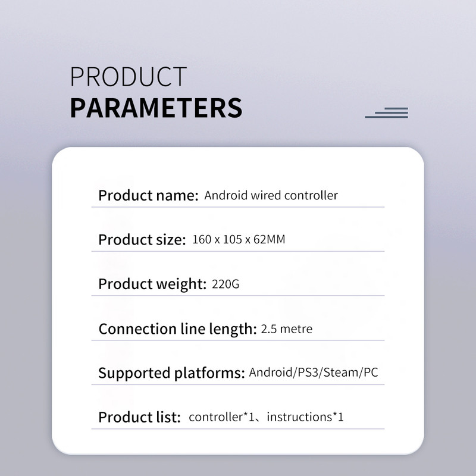476x476 pixels.
Task: Click the "instructions*1" list item
Action: (305, 417)
